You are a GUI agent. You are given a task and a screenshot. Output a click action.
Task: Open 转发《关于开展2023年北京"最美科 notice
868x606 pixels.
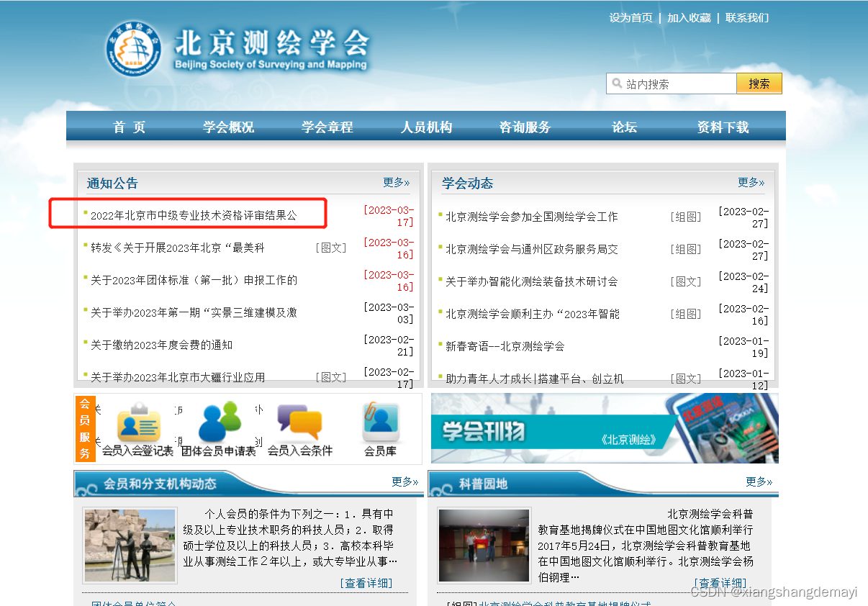click(x=178, y=248)
